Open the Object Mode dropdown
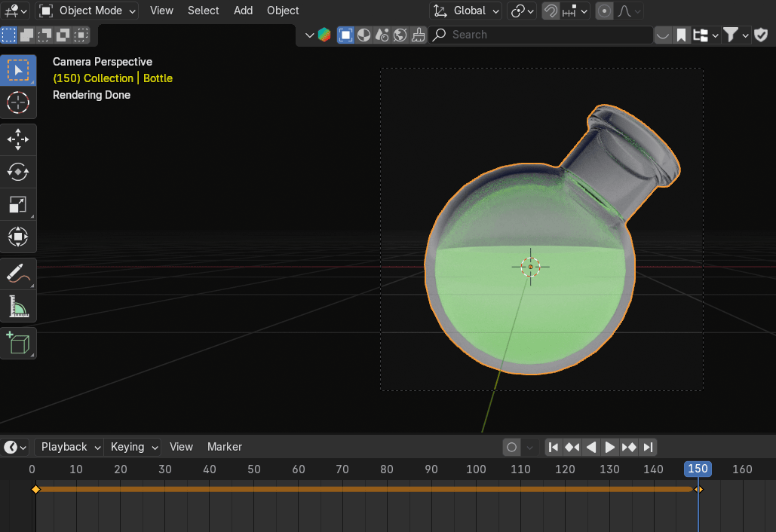Viewport: 776px width, 532px height. (87, 11)
